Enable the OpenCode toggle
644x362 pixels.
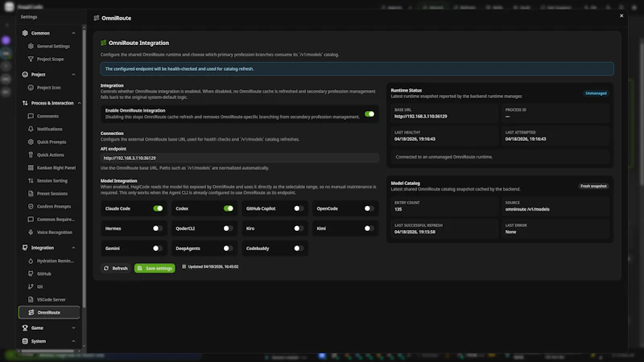(x=369, y=208)
